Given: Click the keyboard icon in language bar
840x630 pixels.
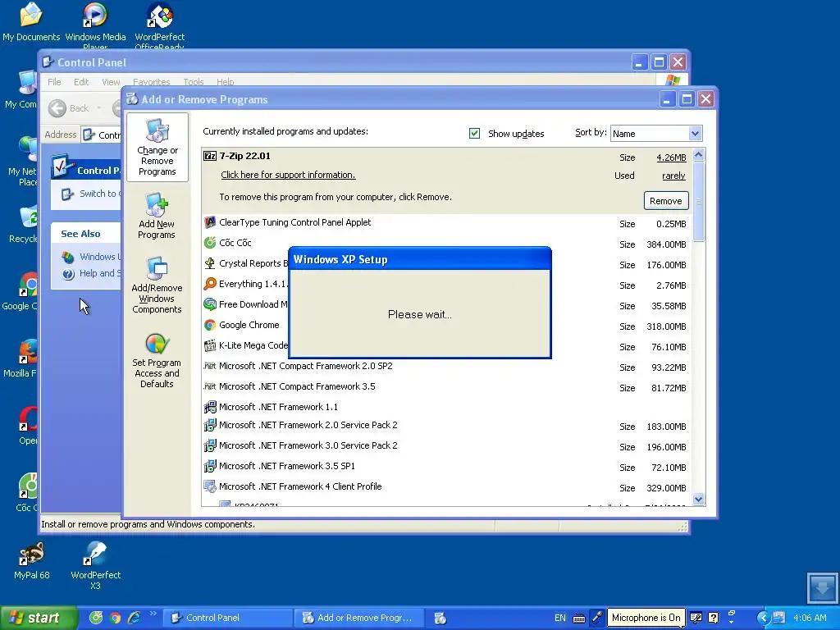Looking at the screenshot, I should coord(578,619).
